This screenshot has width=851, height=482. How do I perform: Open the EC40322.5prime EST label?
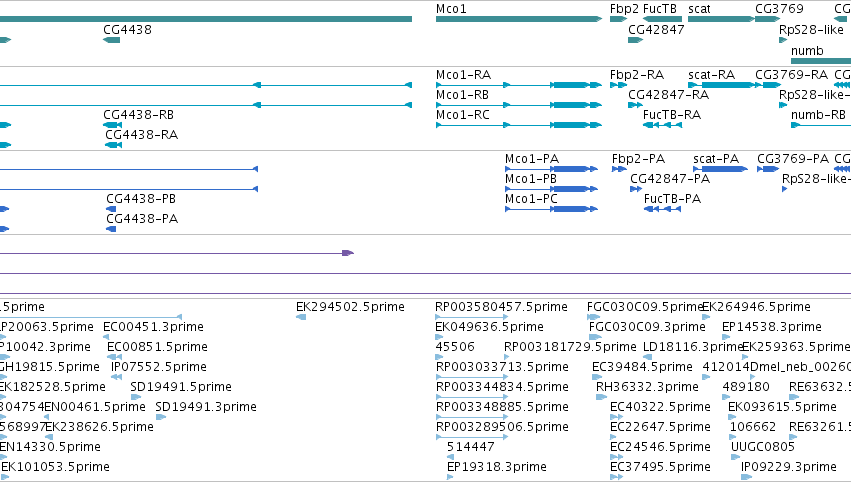click(x=660, y=407)
